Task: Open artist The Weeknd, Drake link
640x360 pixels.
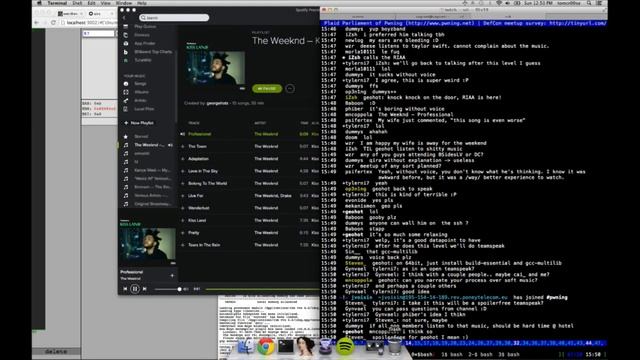Action: 273,196
